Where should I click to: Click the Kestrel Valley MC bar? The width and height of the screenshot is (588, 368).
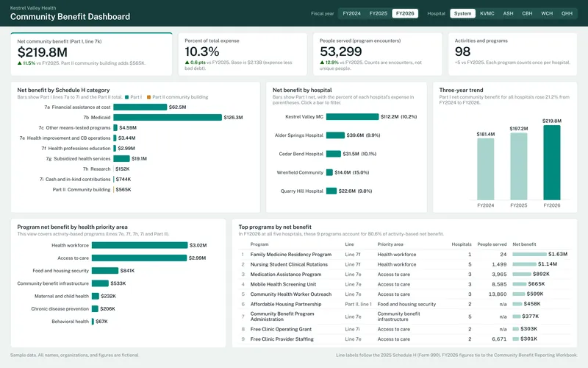pos(352,117)
